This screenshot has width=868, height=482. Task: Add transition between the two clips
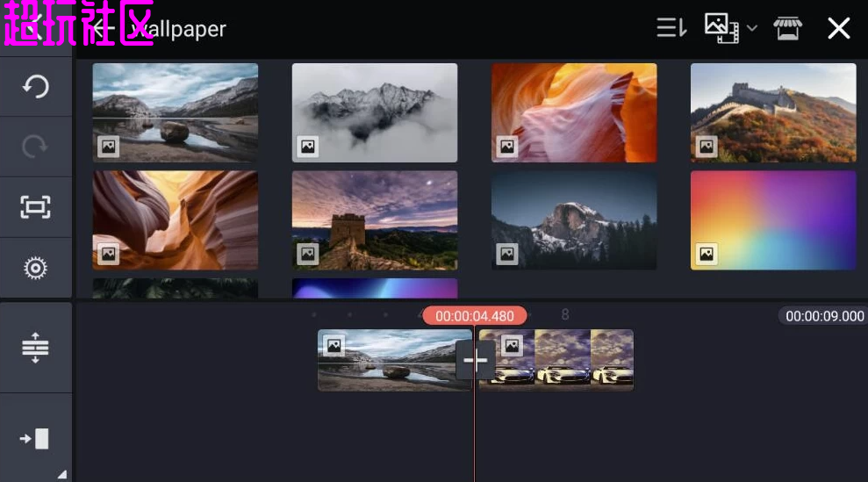pyautogui.click(x=475, y=360)
